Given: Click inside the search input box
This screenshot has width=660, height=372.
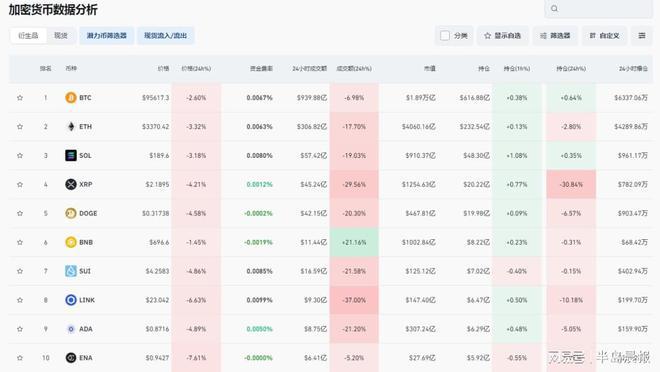Looking at the screenshot, I should 598,8.
